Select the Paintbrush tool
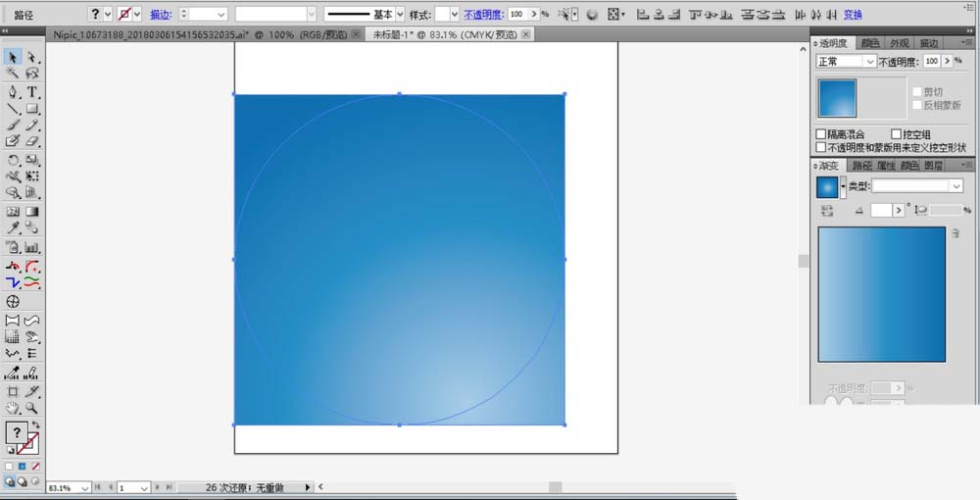980x500 pixels. point(13,125)
